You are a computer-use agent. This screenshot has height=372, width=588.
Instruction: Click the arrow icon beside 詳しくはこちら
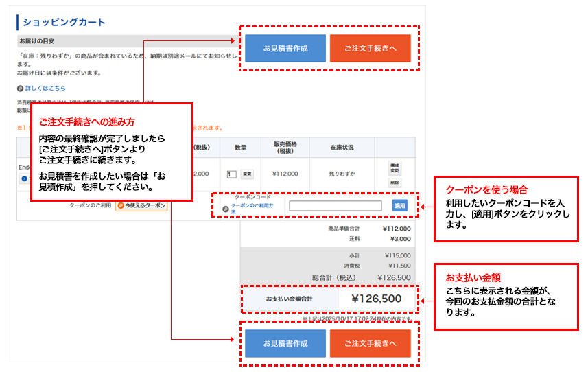point(21,89)
